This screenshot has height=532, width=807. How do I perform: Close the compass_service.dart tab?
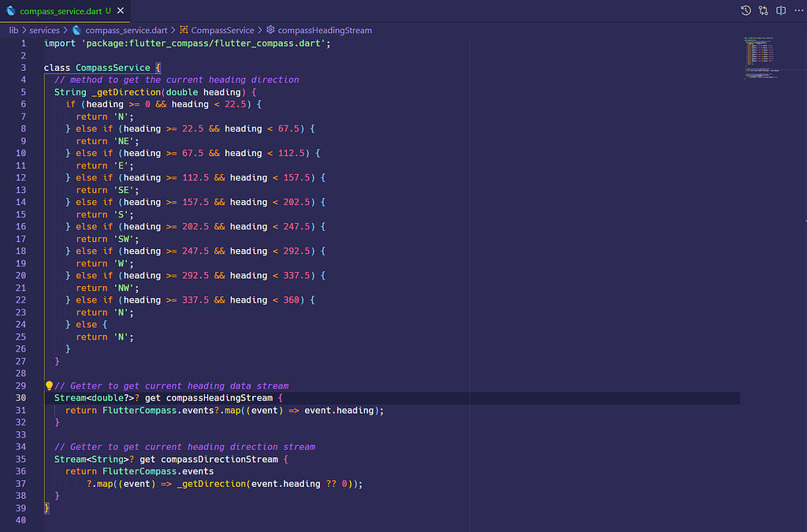(121, 11)
